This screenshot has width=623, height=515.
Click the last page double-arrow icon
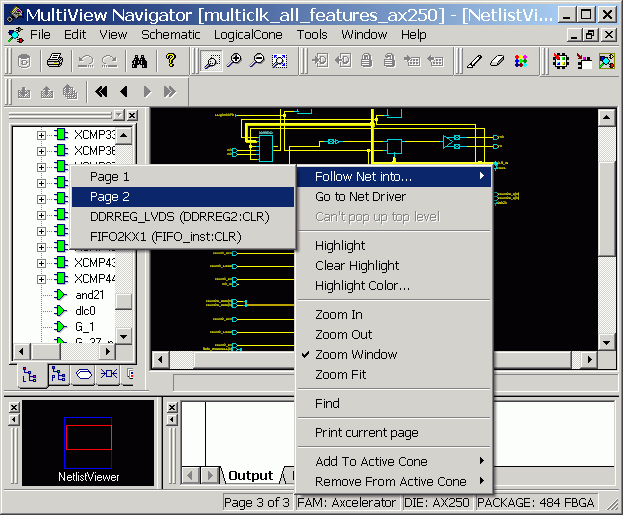point(170,92)
